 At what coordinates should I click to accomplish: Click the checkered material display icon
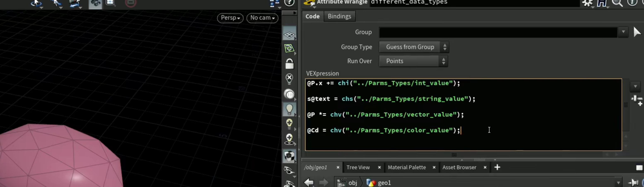coord(289,156)
